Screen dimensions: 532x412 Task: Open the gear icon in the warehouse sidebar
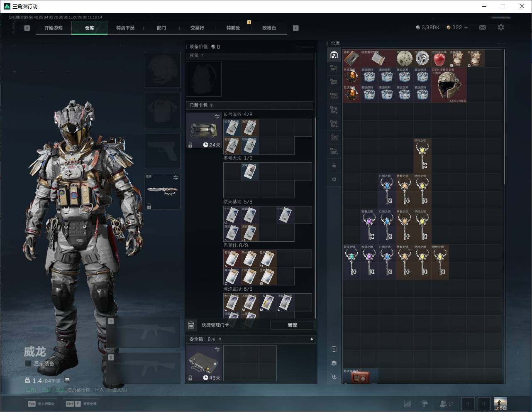click(x=334, y=179)
